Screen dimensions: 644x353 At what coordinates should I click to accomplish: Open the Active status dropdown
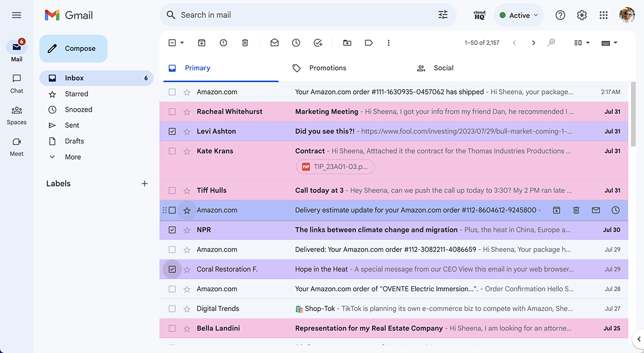pyautogui.click(x=518, y=15)
